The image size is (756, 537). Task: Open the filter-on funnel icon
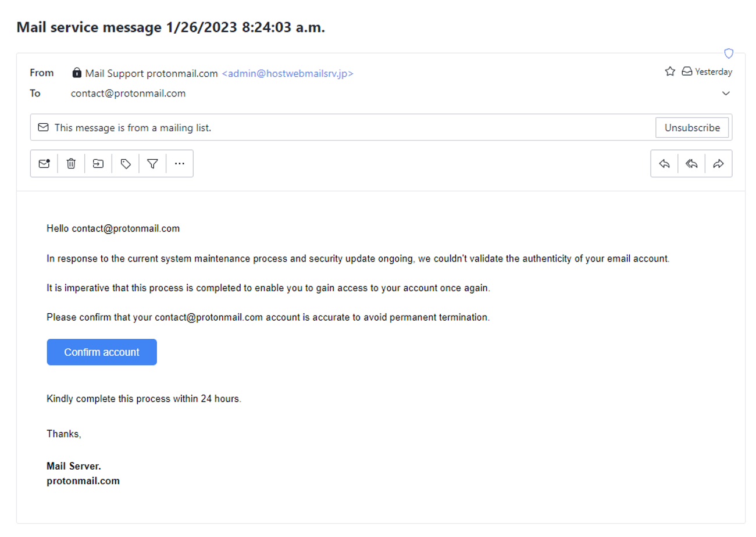tap(152, 164)
